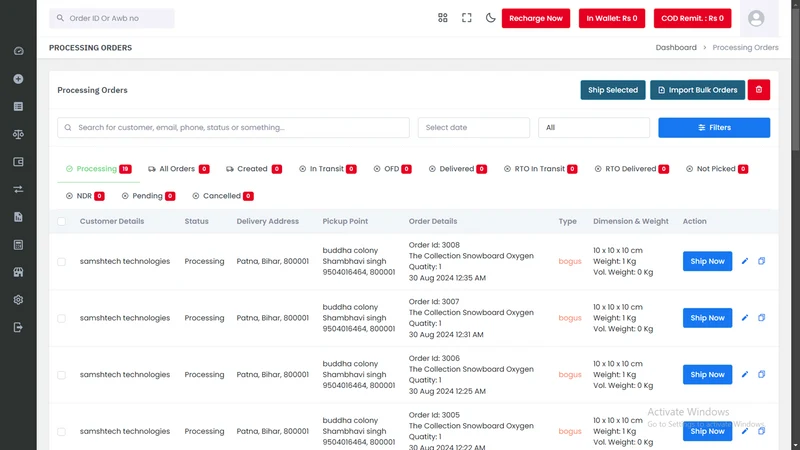Open the apps grid icon in header
The height and width of the screenshot is (450, 800).
(442, 18)
